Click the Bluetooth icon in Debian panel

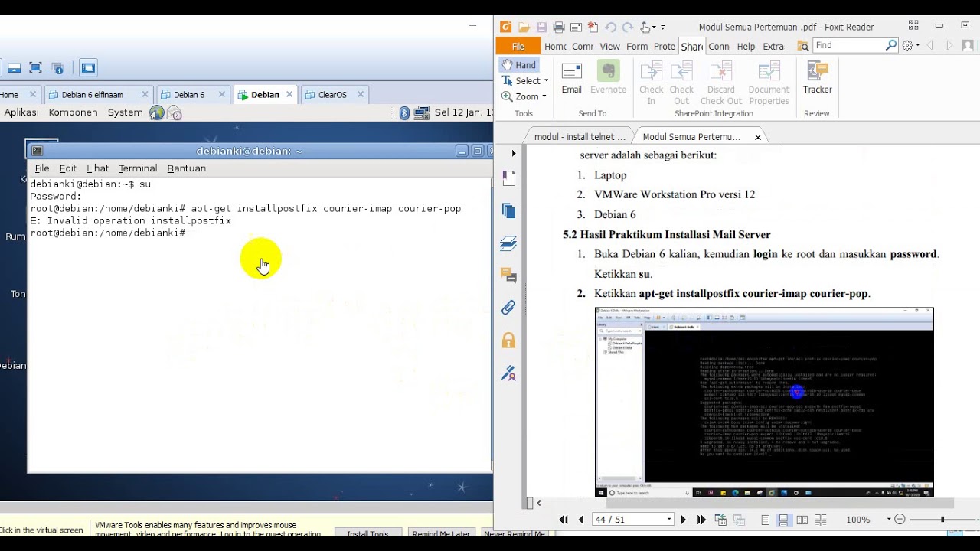[x=404, y=112]
